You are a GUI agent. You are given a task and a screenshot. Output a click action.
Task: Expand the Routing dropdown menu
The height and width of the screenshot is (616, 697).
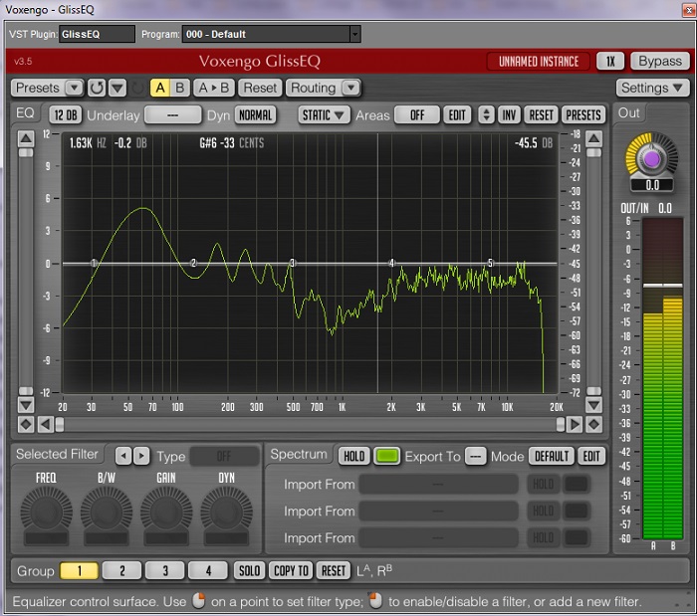coord(319,88)
